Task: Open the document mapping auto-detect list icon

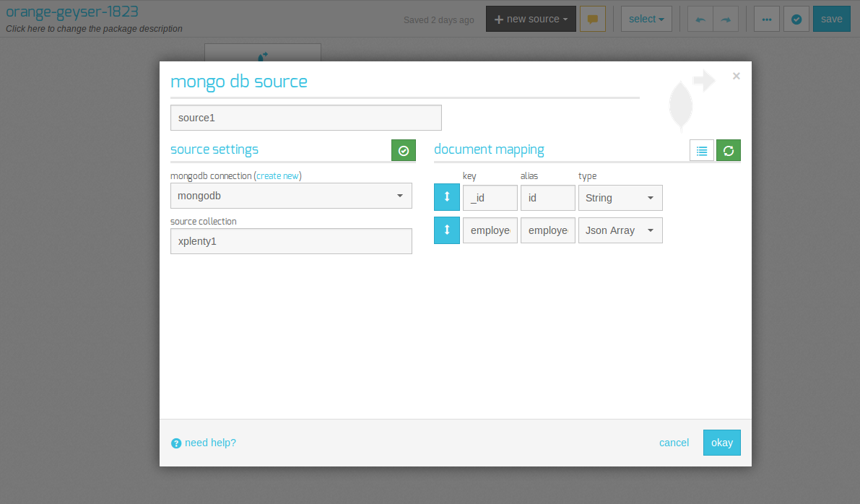Action: tap(701, 150)
